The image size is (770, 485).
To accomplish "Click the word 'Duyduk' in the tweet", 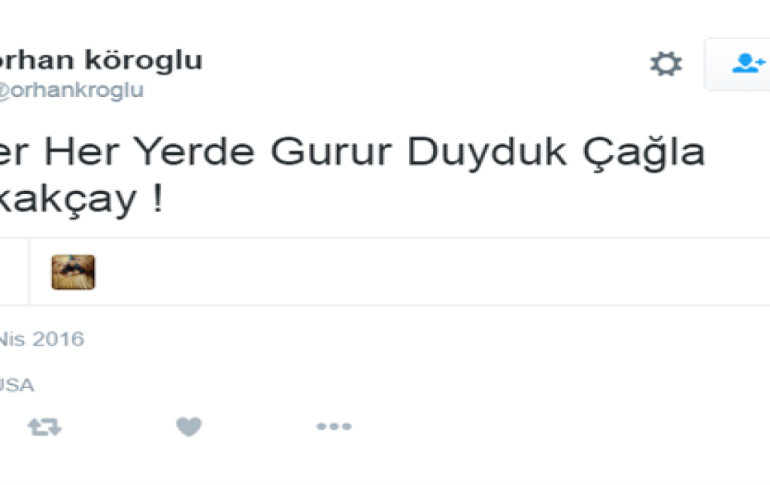I will point(487,153).
